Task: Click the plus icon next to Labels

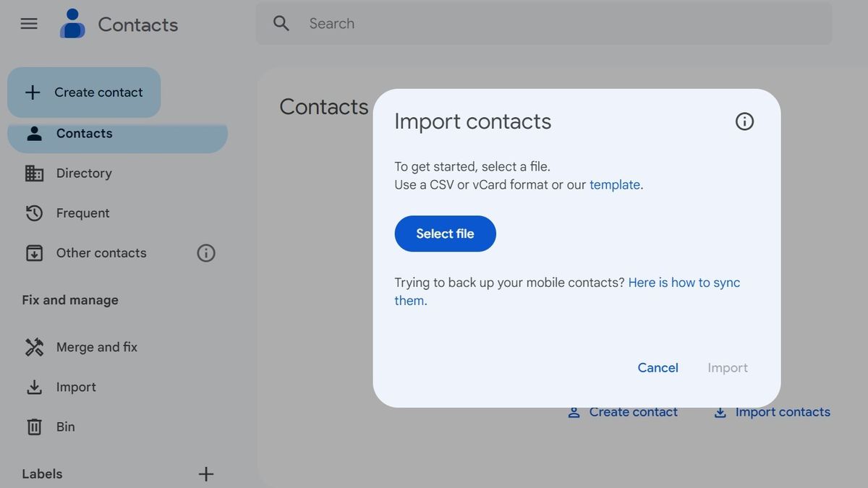Action: pyautogui.click(x=205, y=474)
